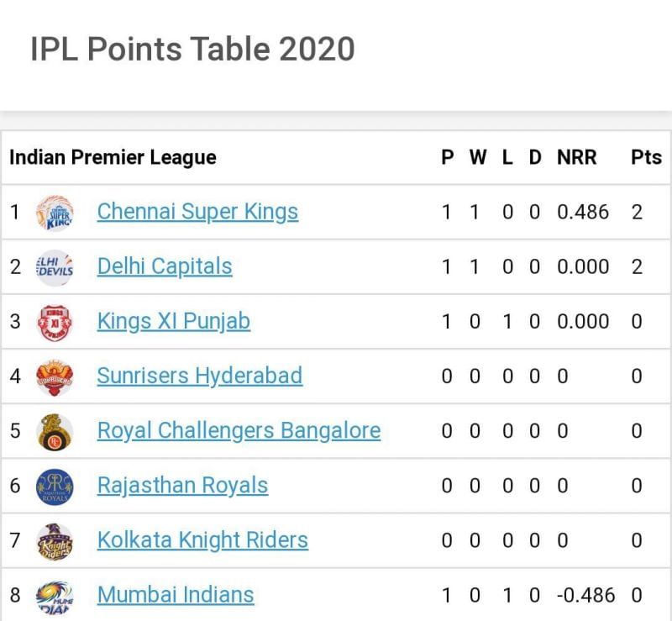Open the Kings XI Punjab link

(x=173, y=322)
